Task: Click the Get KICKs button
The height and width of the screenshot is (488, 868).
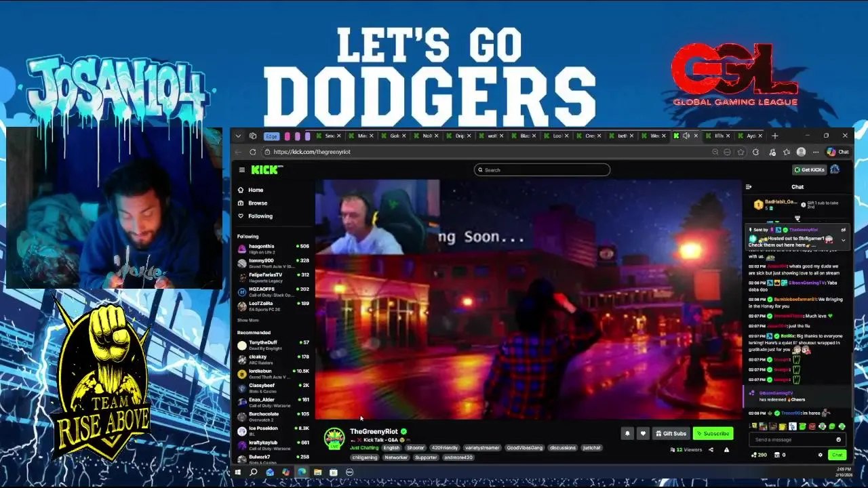Action: (x=810, y=169)
